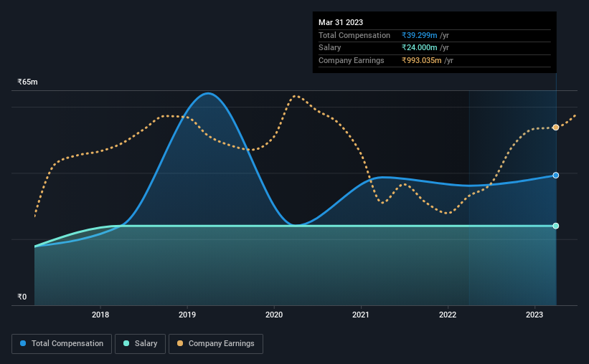Click the ₹65m y-axis label
Screen dimensions: 589x364
[x=27, y=82]
